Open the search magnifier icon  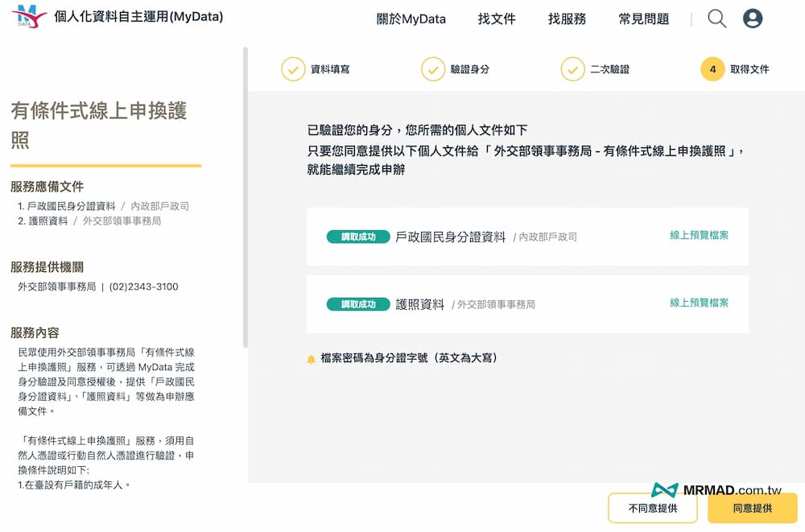(x=716, y=19)
